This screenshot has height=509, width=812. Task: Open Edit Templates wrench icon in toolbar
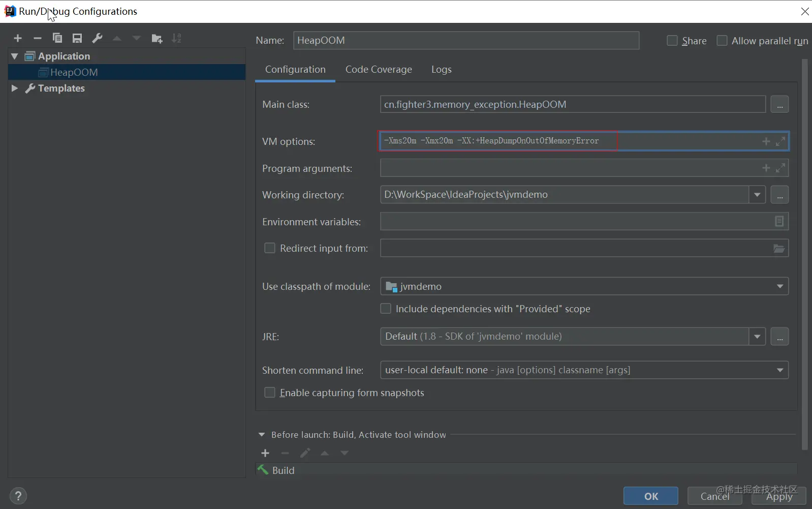tap(97, 38)
